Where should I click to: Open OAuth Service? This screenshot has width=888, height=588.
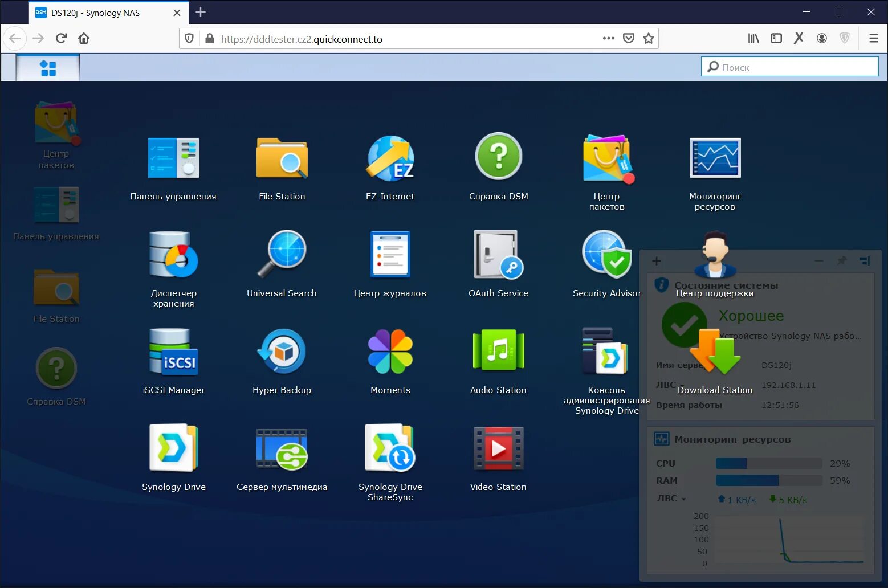[x=498, y=254]
